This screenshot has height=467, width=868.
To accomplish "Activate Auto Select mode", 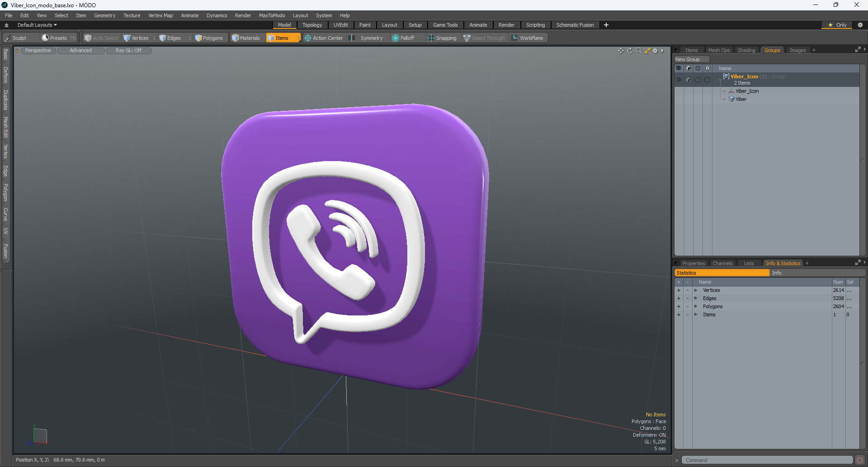I will tap(101, 38).
